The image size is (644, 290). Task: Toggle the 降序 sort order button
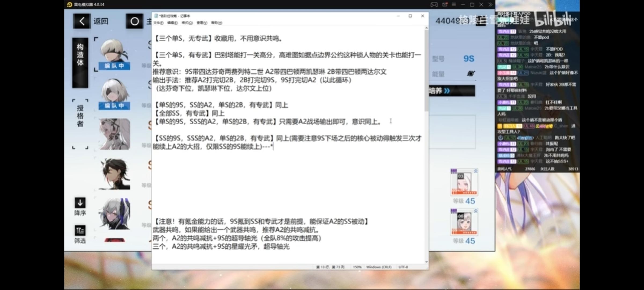click(x=80, y=207)
